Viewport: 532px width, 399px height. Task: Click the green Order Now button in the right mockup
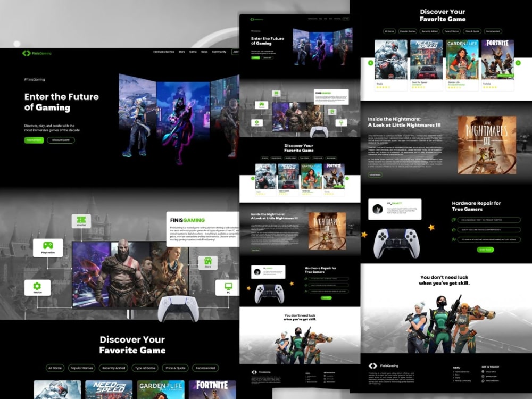tap(485, 250)
